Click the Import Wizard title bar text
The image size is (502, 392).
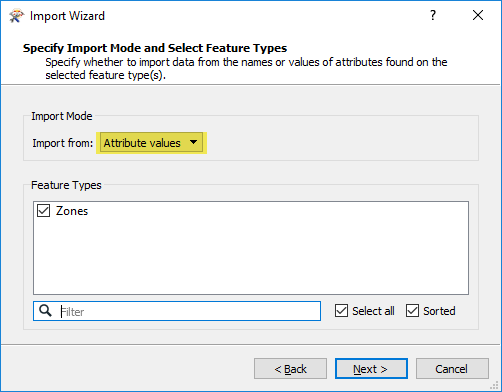tap(67, 16)
